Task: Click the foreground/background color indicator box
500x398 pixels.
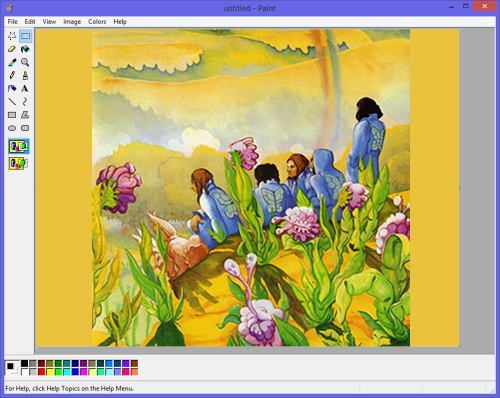Action: pyautogui.click(x=12, y=368)
